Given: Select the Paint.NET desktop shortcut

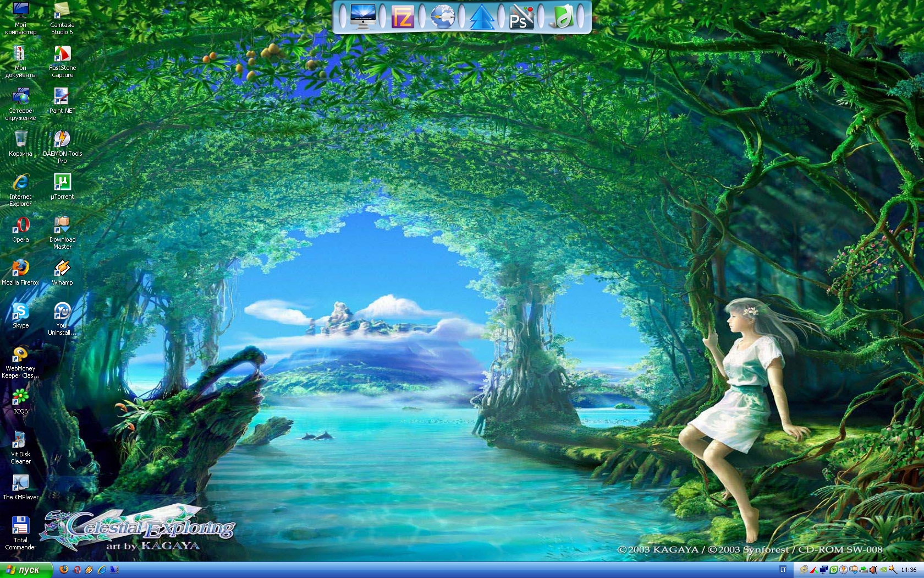Looking at the screenshot, I should 62,100.
